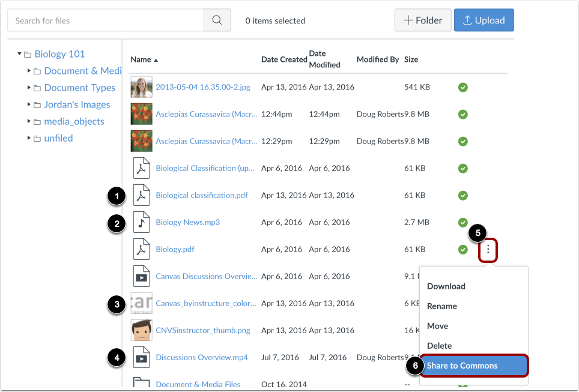Image resolution: width=579 pixels, height=392 pixels.
Task: Select Share to Commons menu option
Action: pyautogui.click(x=474, y=366)
